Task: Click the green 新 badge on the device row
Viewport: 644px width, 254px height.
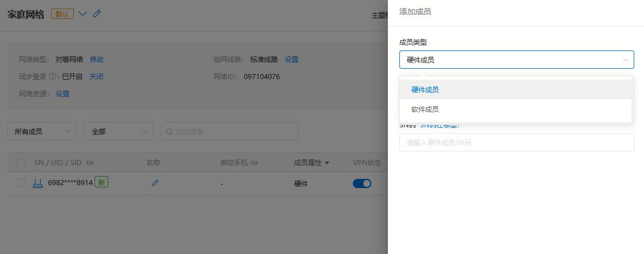Action: tap(101, 183)
